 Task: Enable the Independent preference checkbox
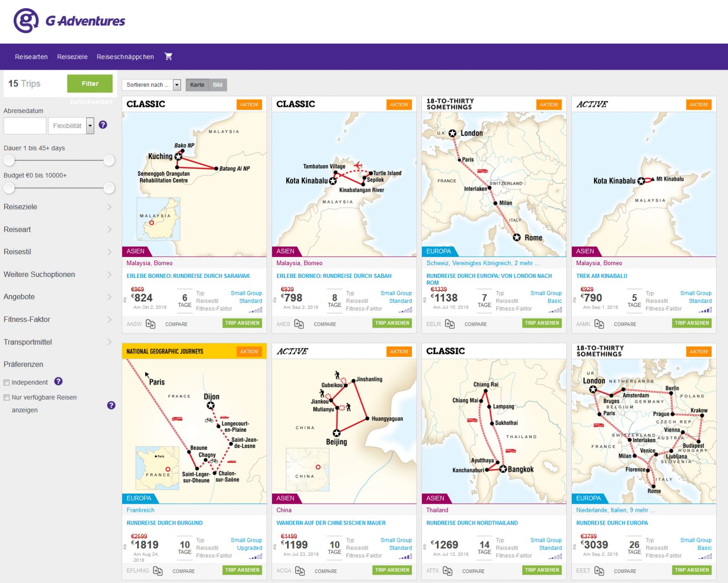tap(7, 383)
